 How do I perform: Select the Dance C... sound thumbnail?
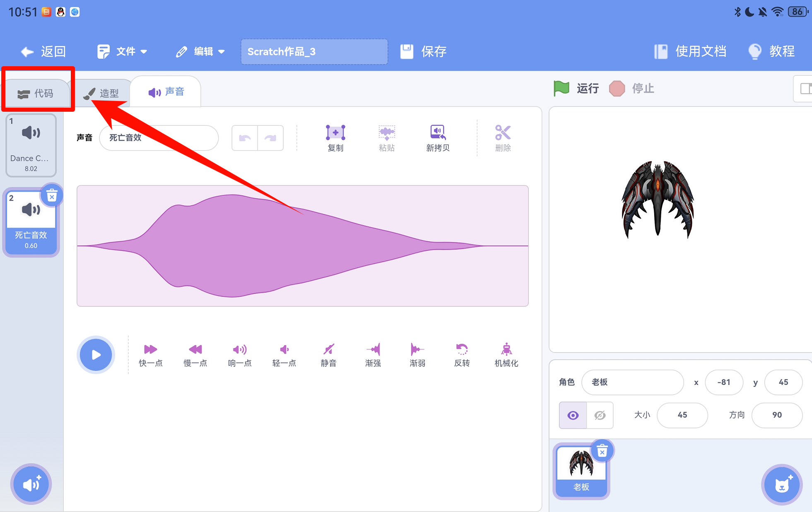(31, 146)
